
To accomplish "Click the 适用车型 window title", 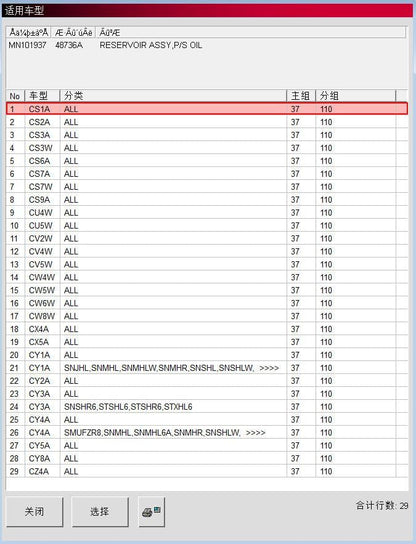I will (x=24, y=11).
